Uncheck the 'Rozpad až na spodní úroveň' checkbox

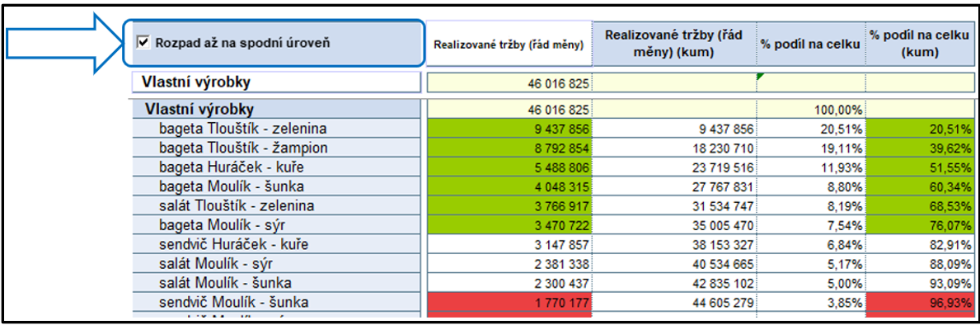point(143,43)
